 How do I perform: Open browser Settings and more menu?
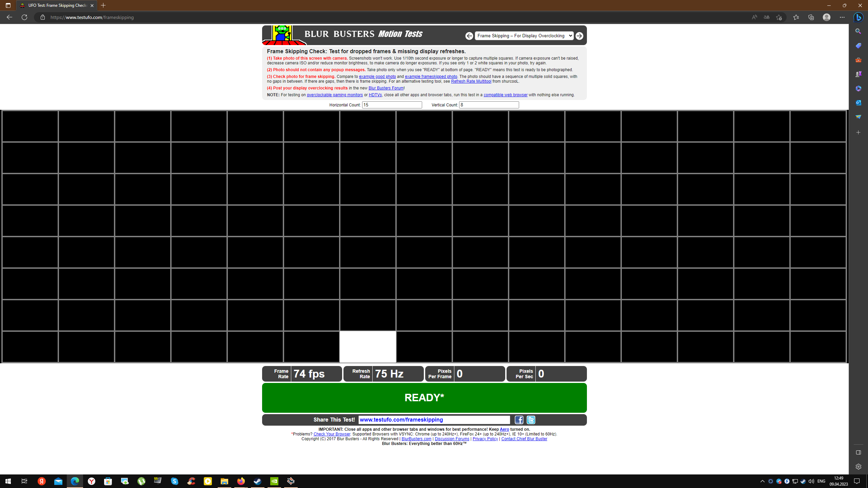coord(842,17)
